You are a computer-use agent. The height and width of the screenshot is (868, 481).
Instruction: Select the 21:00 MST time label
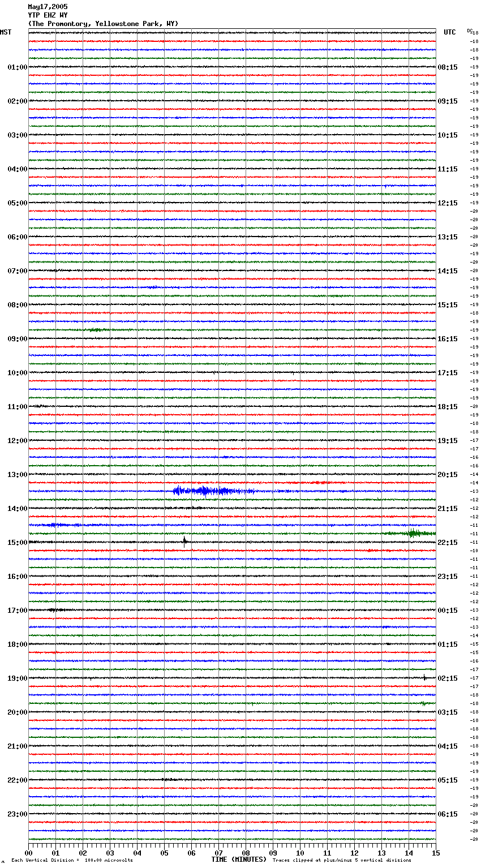coord(18,746)
